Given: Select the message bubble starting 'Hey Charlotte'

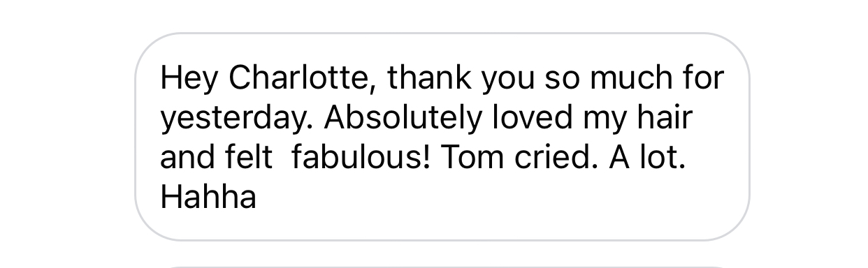Looking at the screenshot, I should 442,137.
